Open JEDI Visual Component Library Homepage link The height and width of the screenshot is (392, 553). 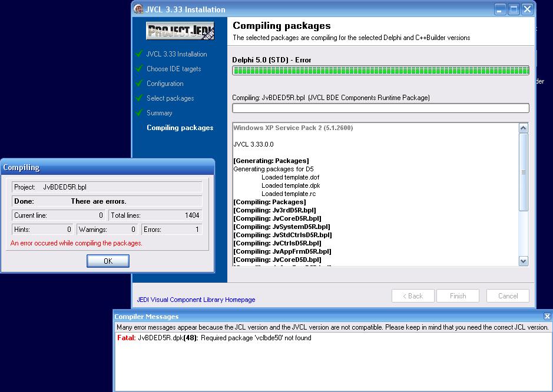pos(196,300)
